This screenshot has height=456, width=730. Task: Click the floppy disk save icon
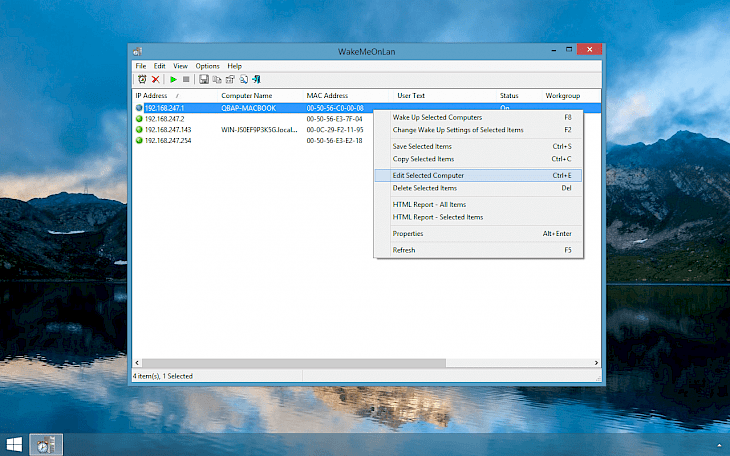click(203, 79)
